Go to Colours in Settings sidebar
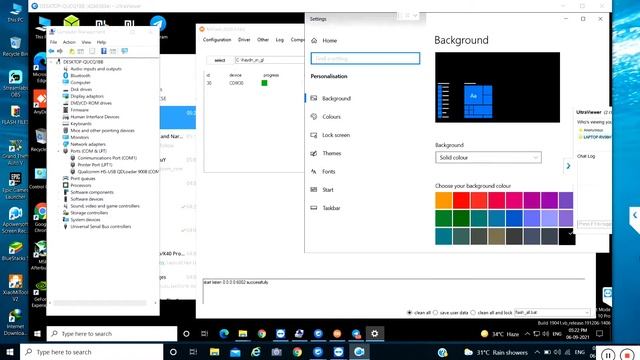The height and width of the screenshot is (360, 640). tap(331, 117)
